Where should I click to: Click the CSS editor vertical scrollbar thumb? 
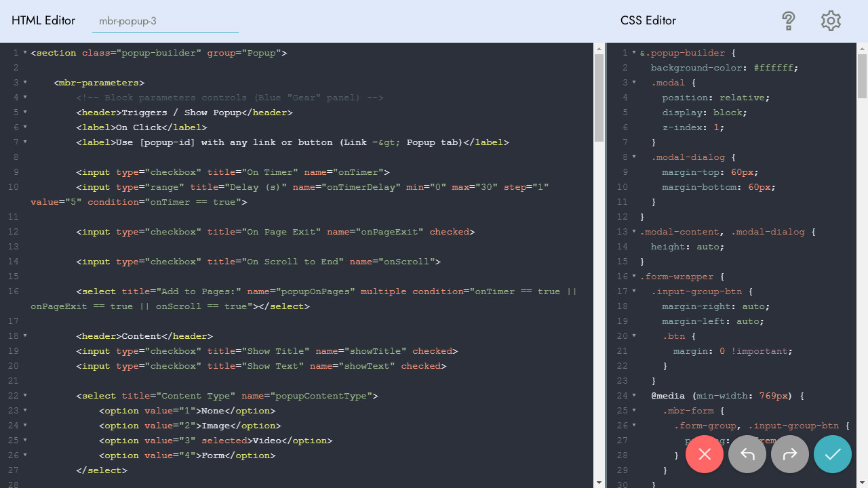coord(862,76)
